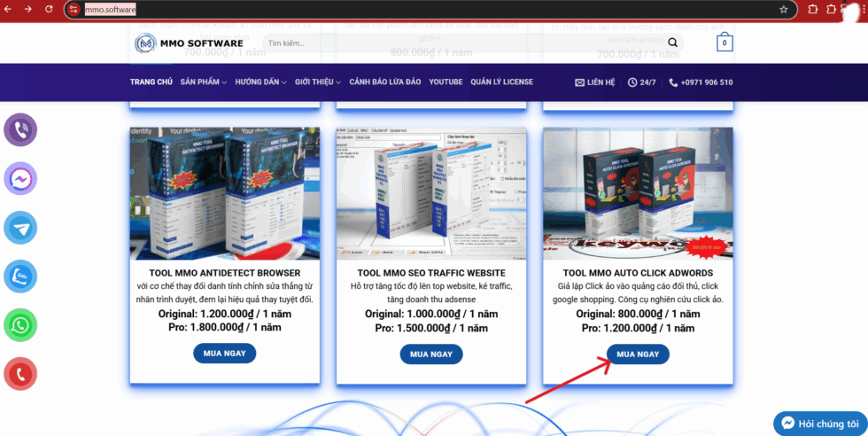Click the TOOL MMO SEO TRAFFIC WEBSITE title
Screen dimensions: 868x436
pos(431,273)
